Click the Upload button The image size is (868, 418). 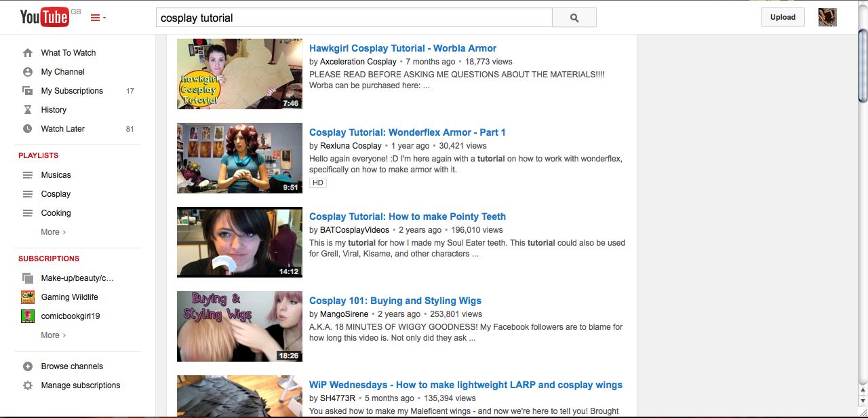click(783, 18)
